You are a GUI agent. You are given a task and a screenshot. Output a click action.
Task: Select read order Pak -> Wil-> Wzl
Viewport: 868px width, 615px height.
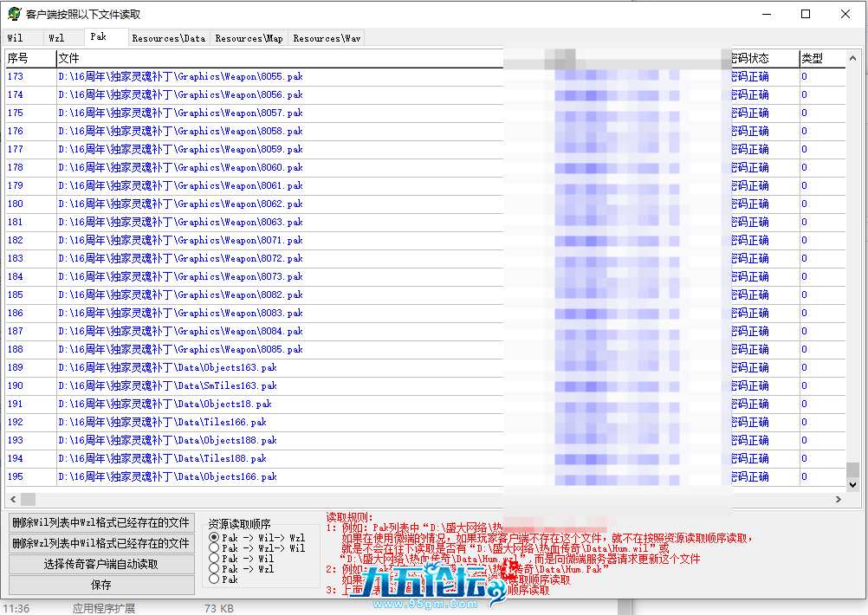(256, 538)
